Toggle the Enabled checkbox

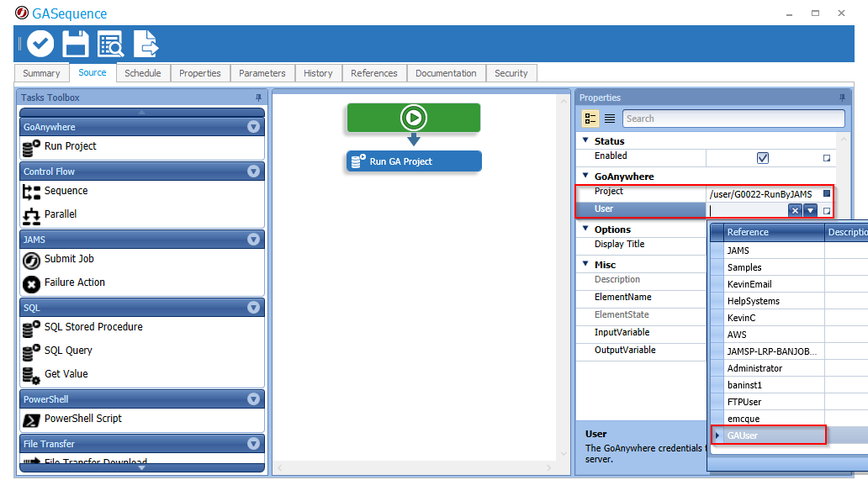[x=762, y=158]
